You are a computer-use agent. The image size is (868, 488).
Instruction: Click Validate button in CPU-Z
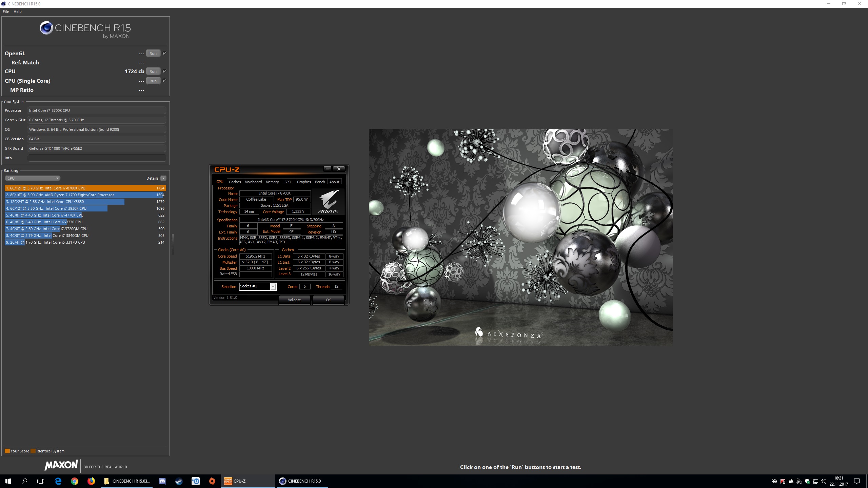click(294, 300)
